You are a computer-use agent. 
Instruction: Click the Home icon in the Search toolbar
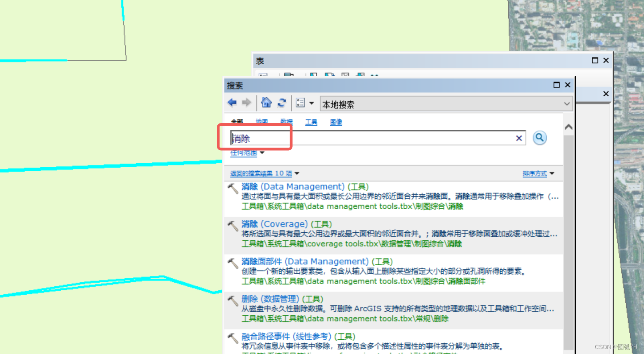(x=266, y=103)
